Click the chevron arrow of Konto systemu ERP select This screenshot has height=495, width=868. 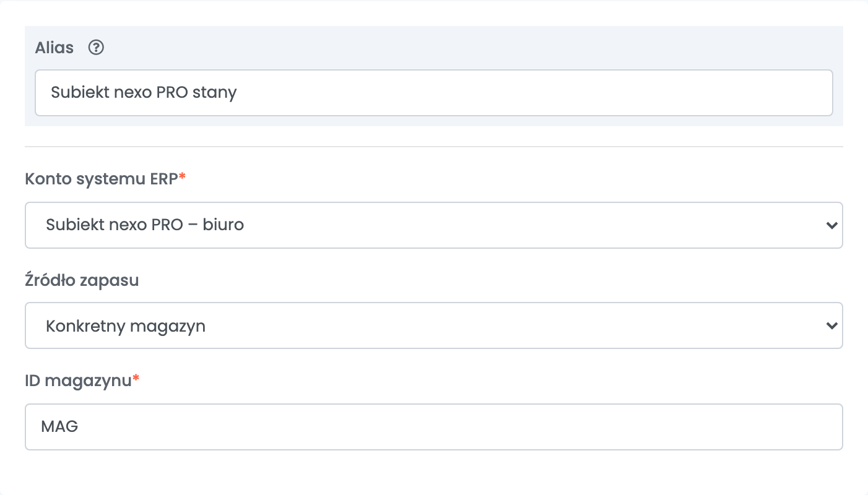(x=831, y=225)
